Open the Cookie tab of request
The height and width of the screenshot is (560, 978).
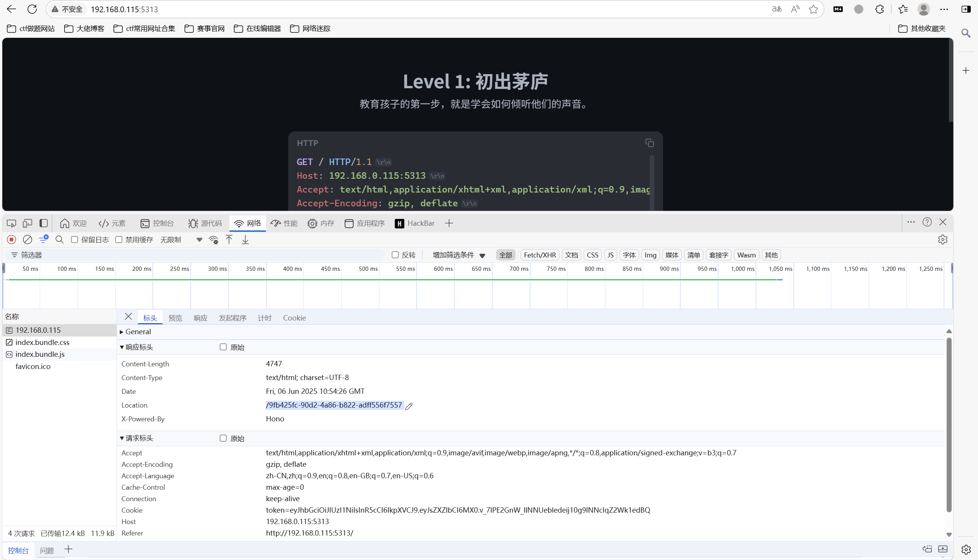(x=295, y=318)
